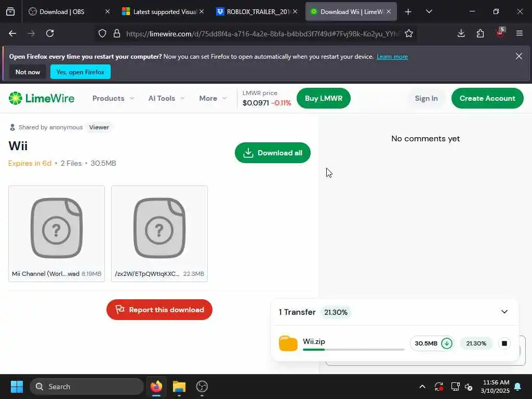
Task: Open browser extensions menu
Action: 480,33
